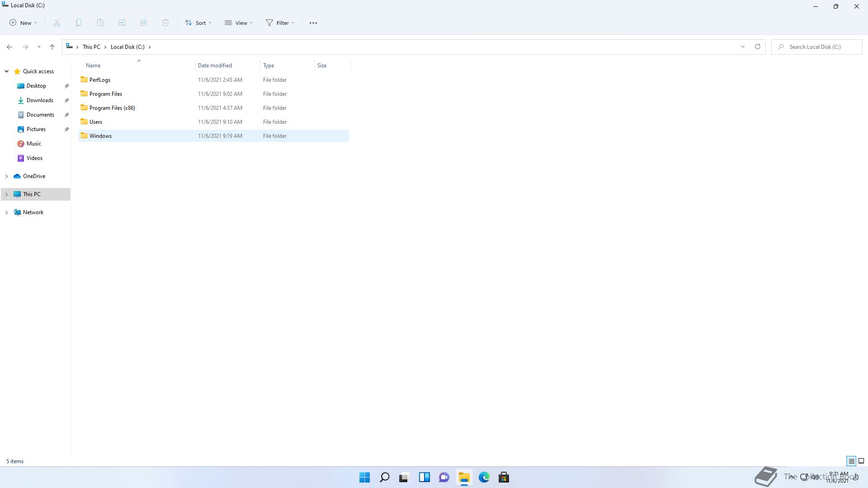Open the New item menu
This screenshot has width=868, height=488.
click(x=24, y=23)
